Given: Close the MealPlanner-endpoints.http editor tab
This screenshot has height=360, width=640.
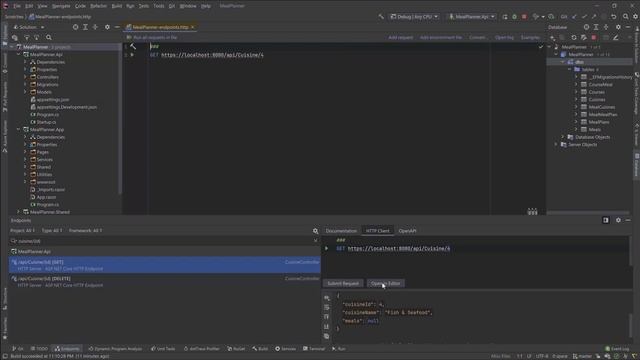Looking at the screenshot, I should (x=192, y=27).
